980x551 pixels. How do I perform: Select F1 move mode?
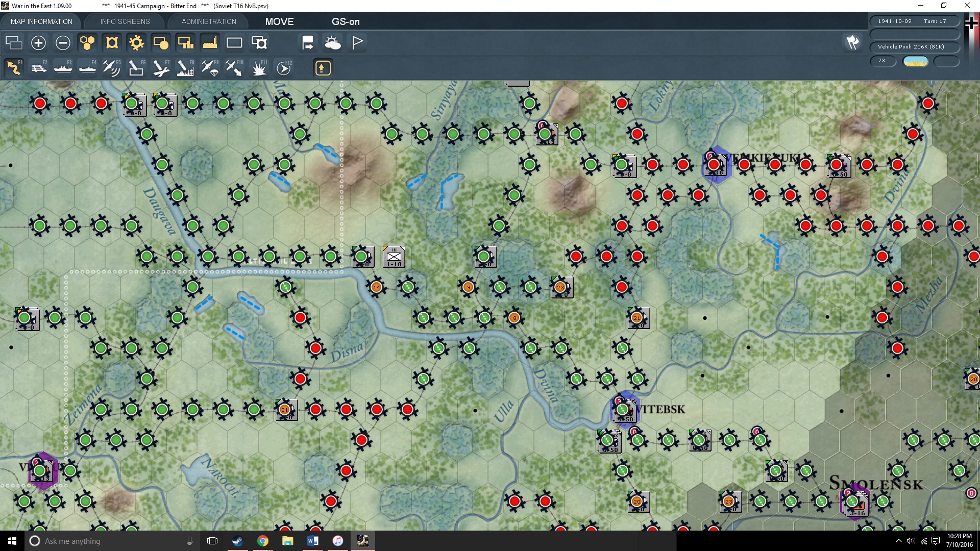[14, 68]
